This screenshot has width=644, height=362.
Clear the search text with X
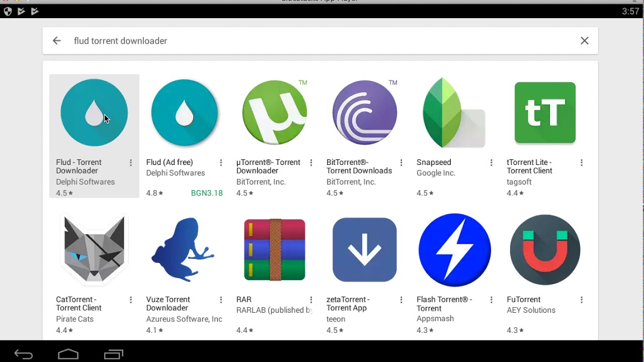[584, 41]
